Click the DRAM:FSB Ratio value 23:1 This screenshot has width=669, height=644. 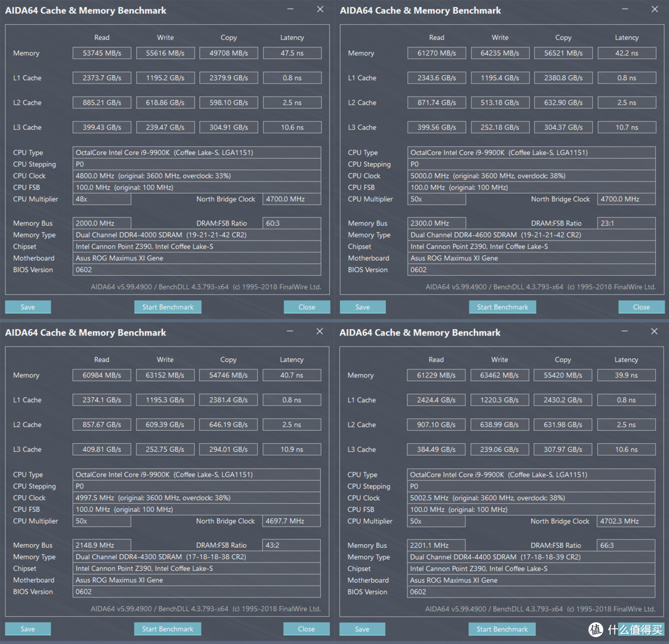pos(627,223)
